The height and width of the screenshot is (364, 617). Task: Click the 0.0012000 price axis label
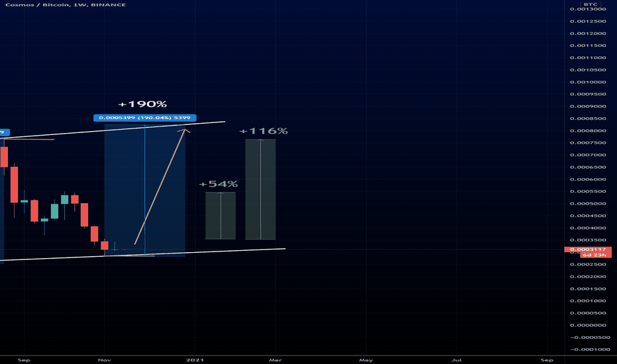point(588,34)
